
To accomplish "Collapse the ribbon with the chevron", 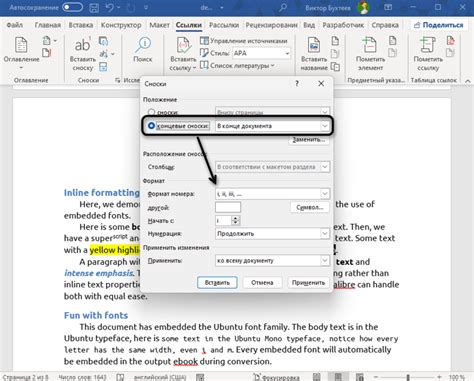I will (468, 81).
